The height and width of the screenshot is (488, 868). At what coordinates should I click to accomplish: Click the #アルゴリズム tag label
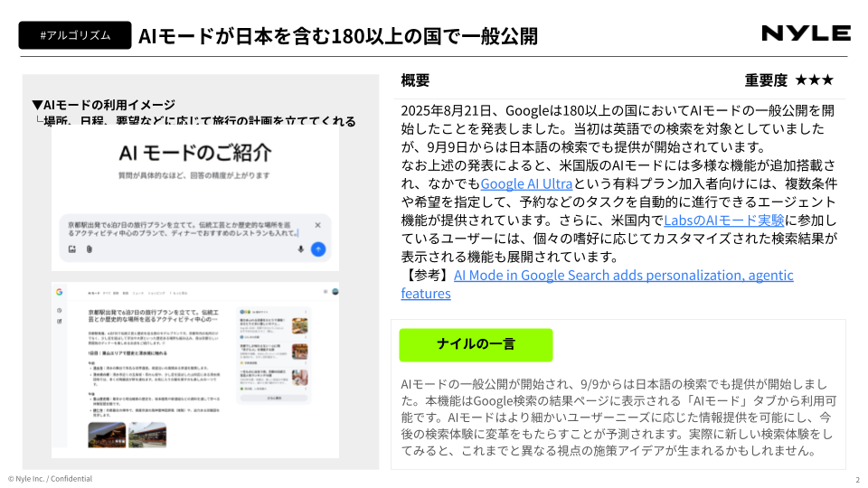(75, 35)
